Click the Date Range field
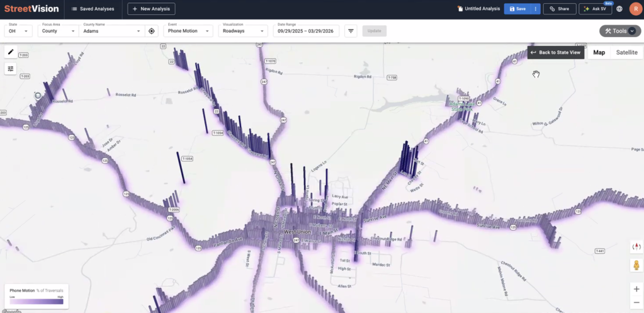 [x=306, y=31]
